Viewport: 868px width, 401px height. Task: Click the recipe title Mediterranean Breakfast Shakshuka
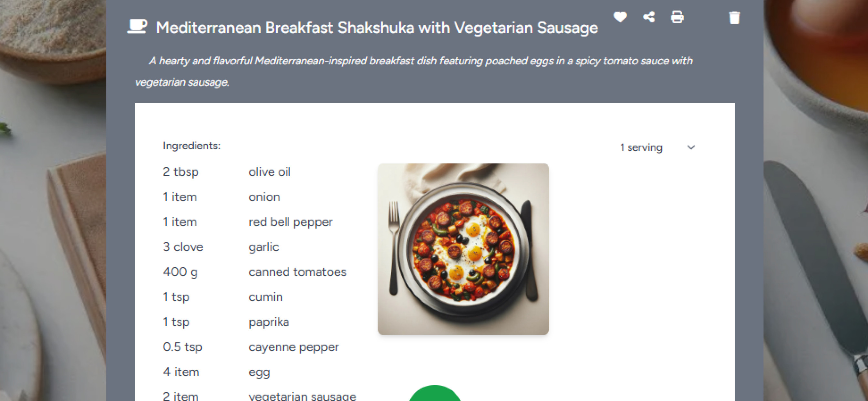(x=377, y=27)
